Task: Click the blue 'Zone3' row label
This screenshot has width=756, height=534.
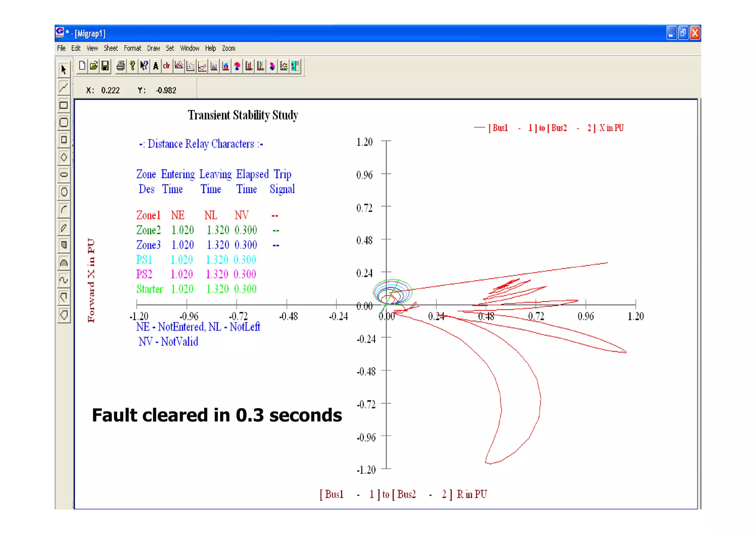Action: tap(148, 245)
